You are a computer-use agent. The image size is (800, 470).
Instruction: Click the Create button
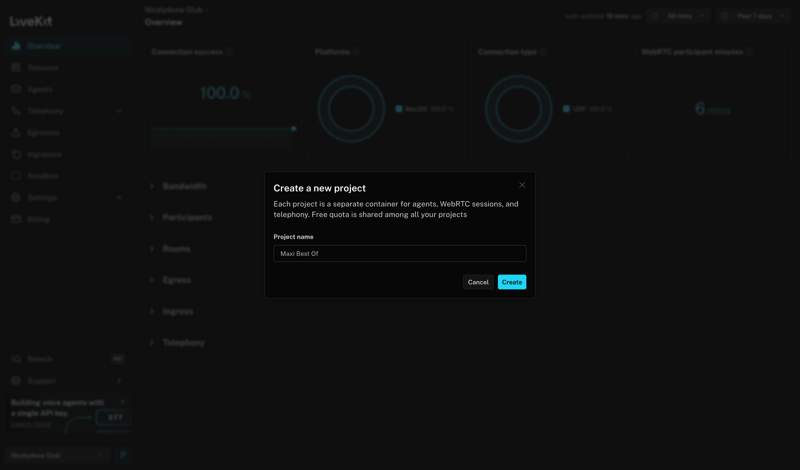pyautogui.click(x=512, y=282)
